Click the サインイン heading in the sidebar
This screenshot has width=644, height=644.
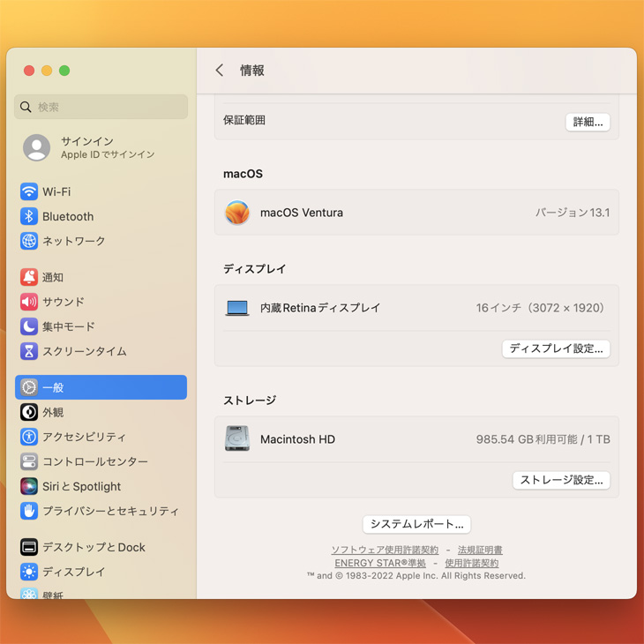87,141
